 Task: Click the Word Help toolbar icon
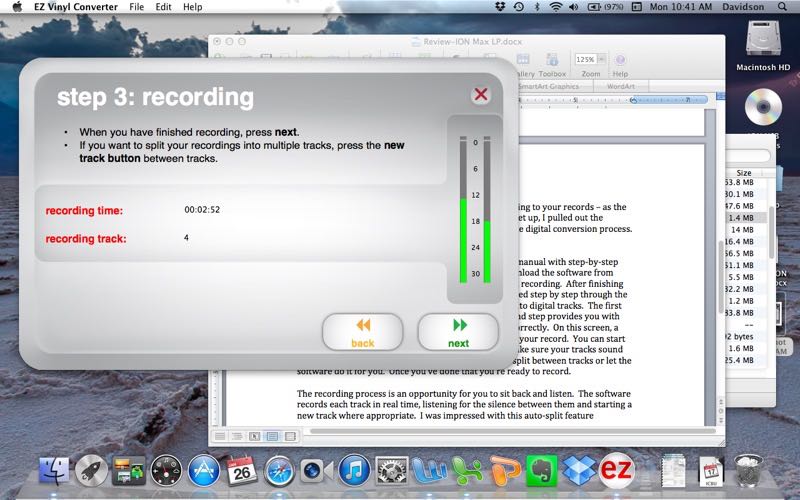coord(620,60)
